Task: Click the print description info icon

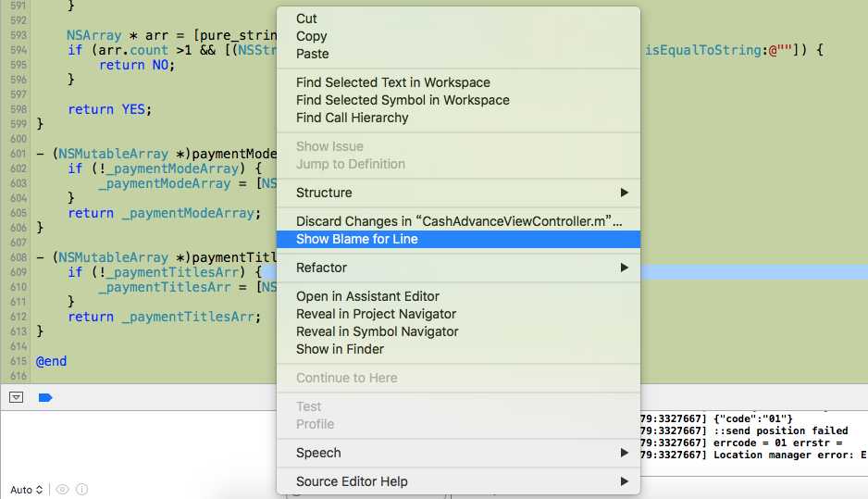Action: pos(81,490)
